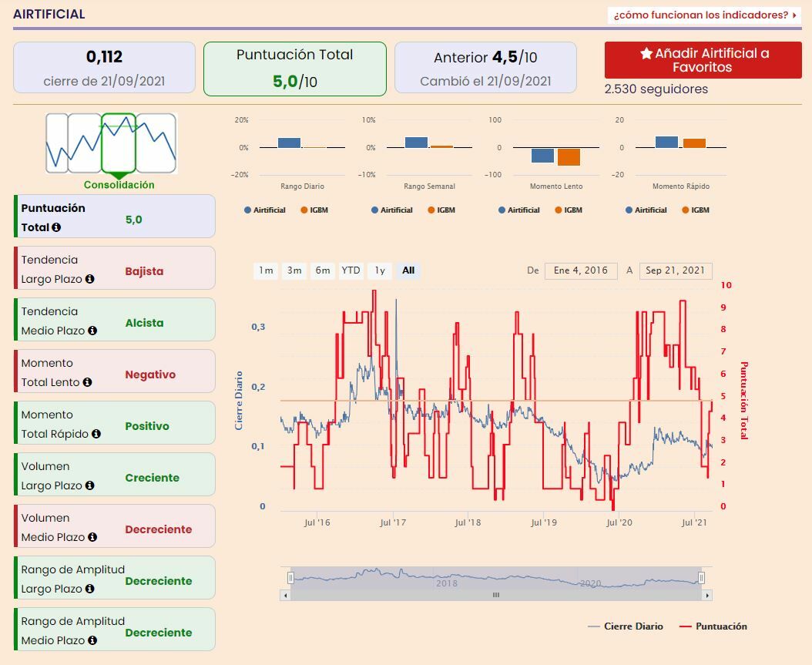Click the start date field Ene 4, 2016

point(581,271)
